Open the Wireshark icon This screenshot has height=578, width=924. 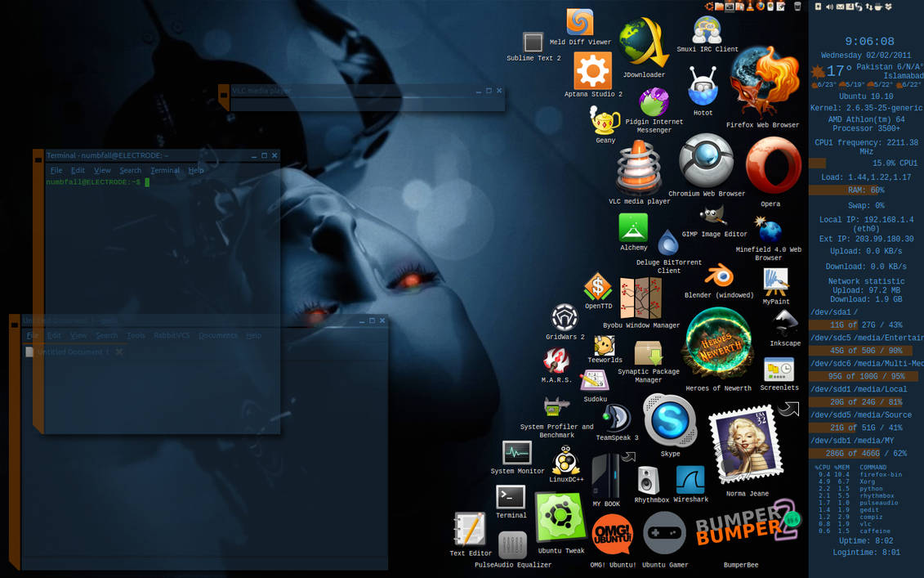[690, 480]
